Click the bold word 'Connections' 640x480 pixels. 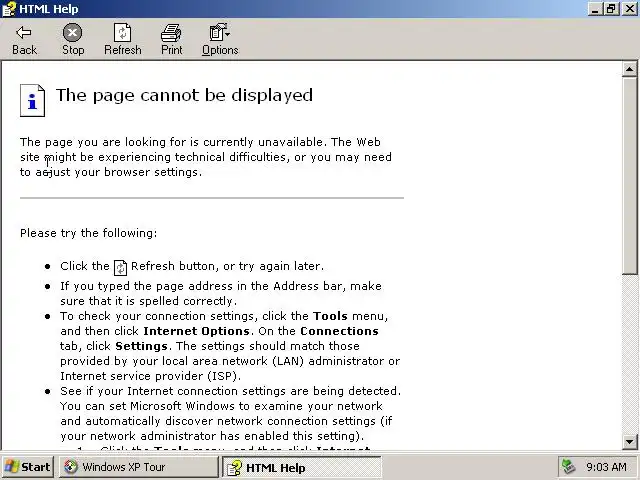[339, 331]
